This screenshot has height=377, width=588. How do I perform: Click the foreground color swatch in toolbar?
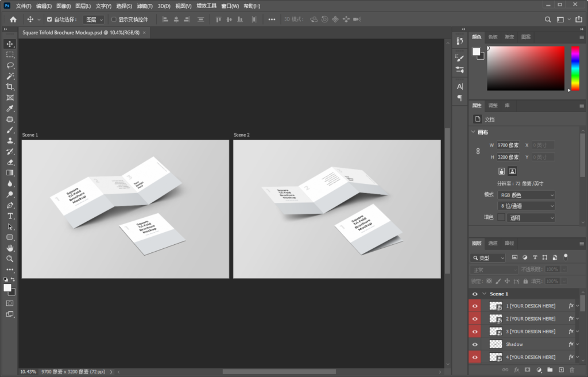pyautogui.click(x=7, y=287)
